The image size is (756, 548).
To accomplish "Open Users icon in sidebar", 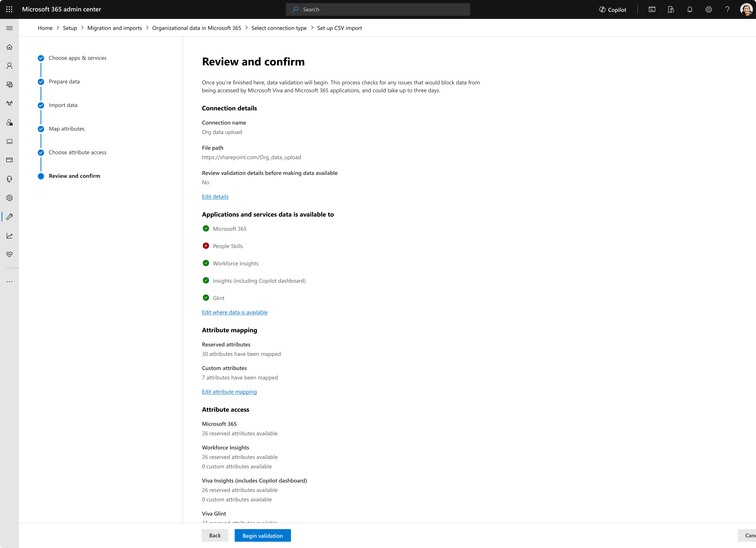I will coord(9,66).
